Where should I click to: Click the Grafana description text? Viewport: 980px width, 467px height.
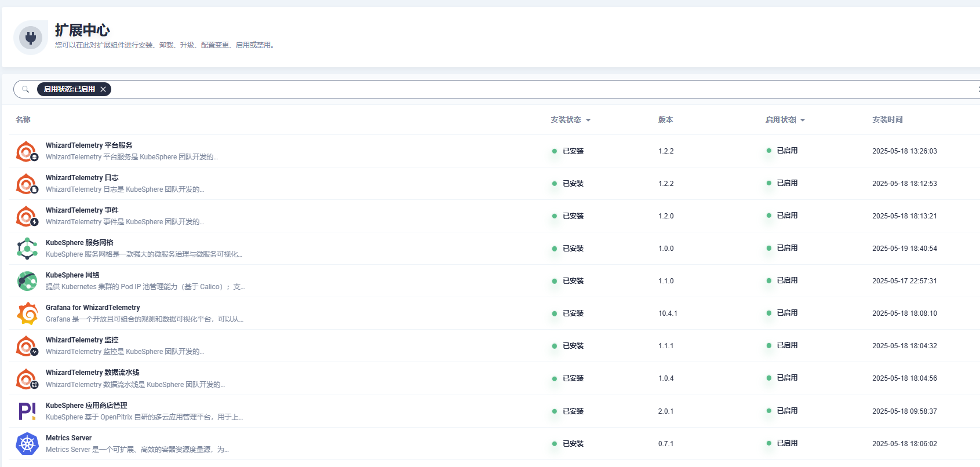(144, 319)
